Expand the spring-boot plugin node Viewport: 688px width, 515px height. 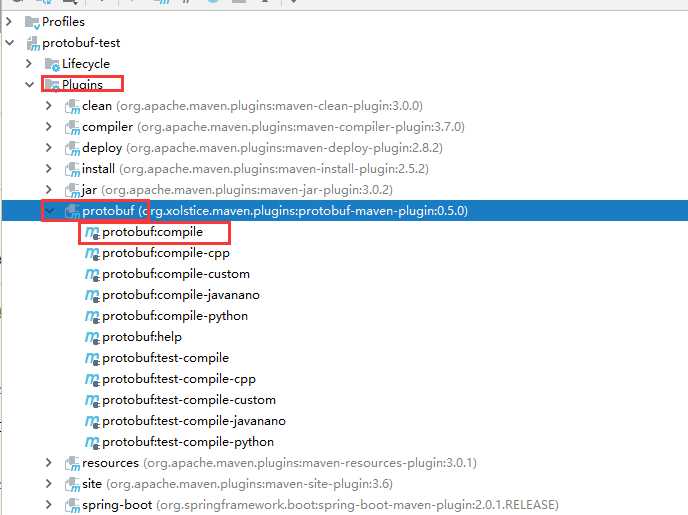click(49, 504)
